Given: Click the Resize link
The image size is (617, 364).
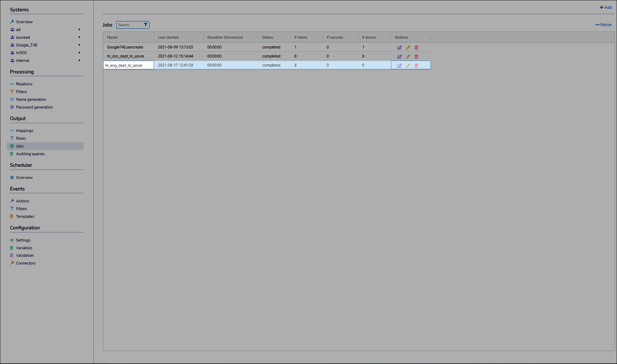Looking at the screenshot, I should (603, 25).
